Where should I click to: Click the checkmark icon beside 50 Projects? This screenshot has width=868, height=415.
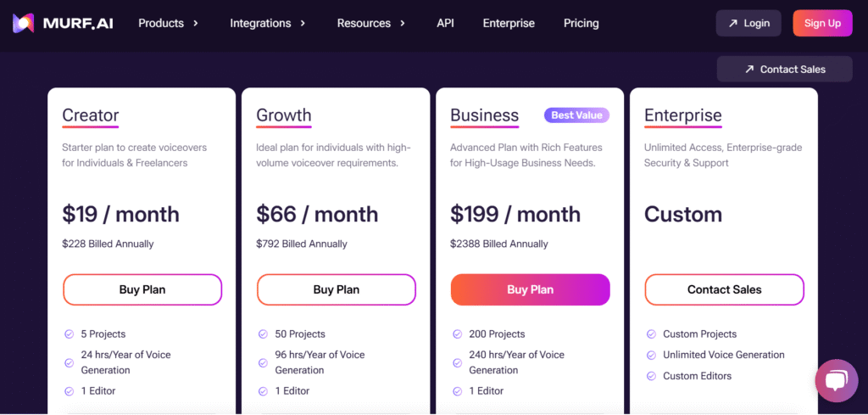[x=263, y=334]
